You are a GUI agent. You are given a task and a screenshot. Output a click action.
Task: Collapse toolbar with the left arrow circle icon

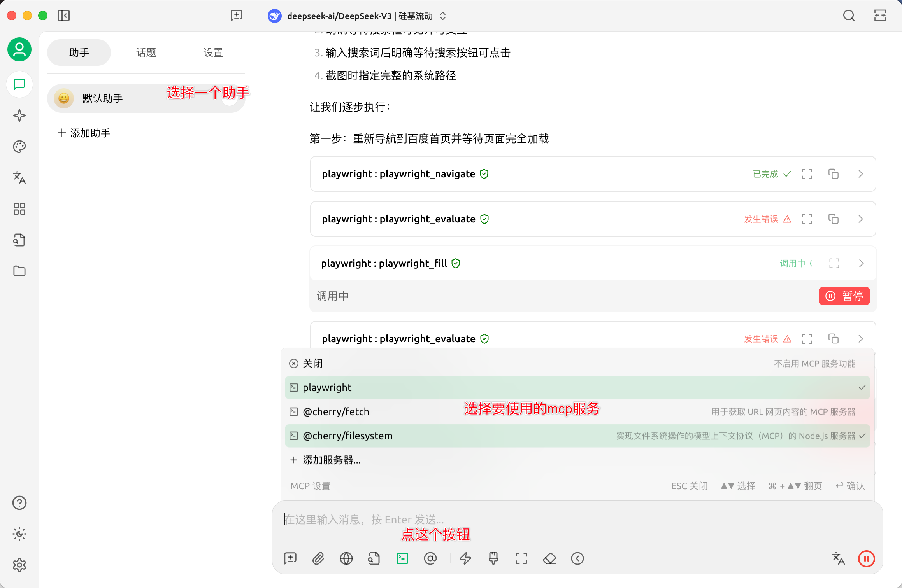(x=577, y=558)
